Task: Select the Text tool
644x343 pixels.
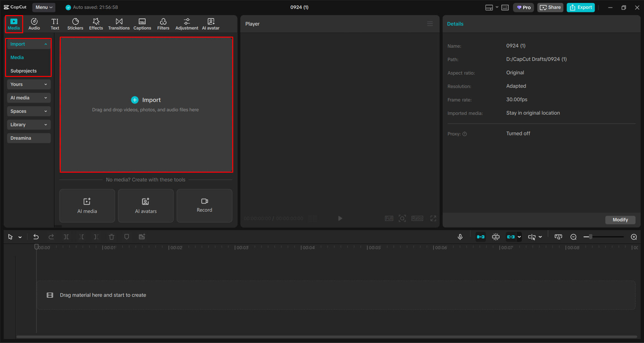Action: (x=55, y=24)
